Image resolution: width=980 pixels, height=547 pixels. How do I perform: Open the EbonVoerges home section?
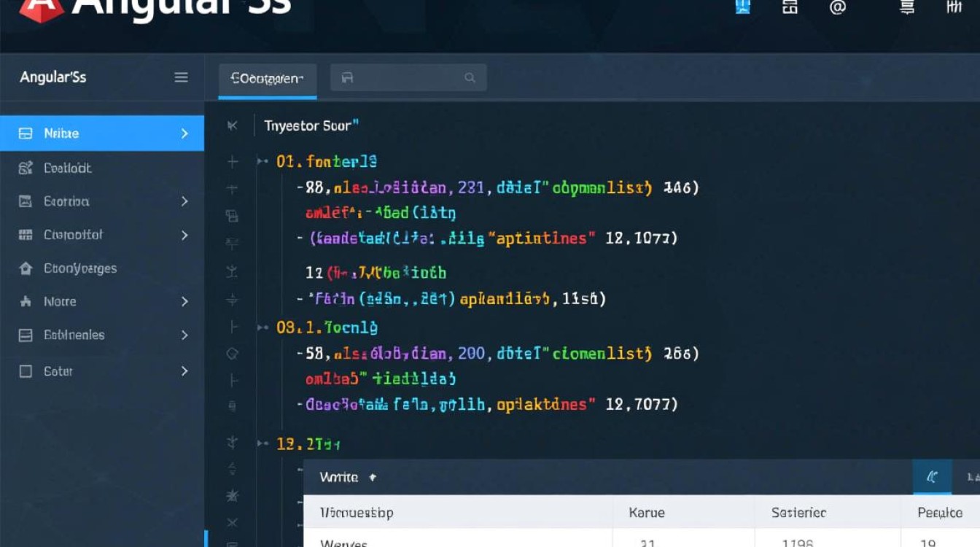[x=77, y=268]
